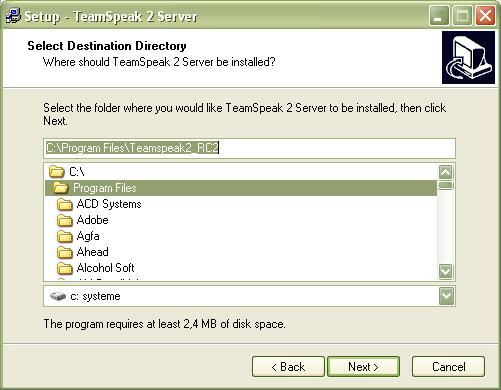Select the c: systeme drive combo box
The image size is (501, 390).
pyautogui.click(x=249, y=296)
